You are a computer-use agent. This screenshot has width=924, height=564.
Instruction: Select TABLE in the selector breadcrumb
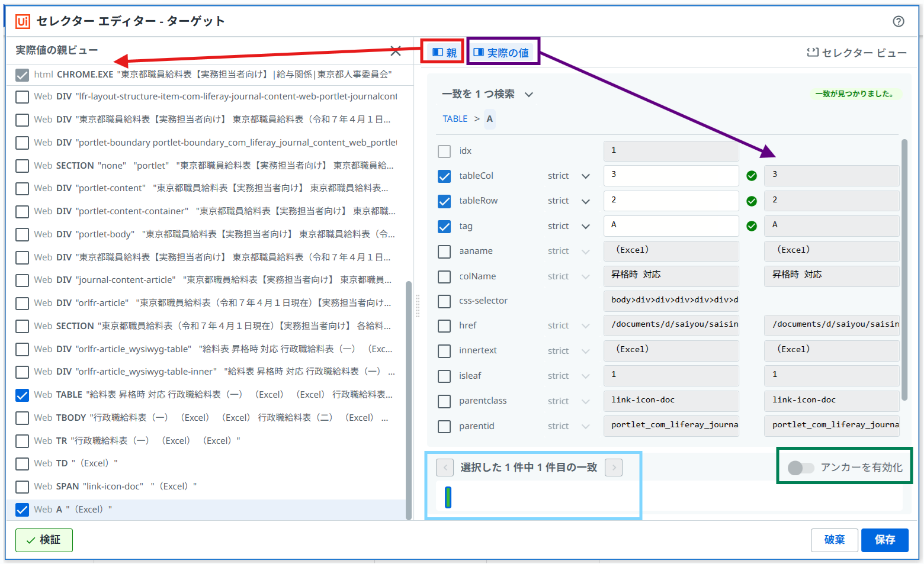tap(455, 119)
